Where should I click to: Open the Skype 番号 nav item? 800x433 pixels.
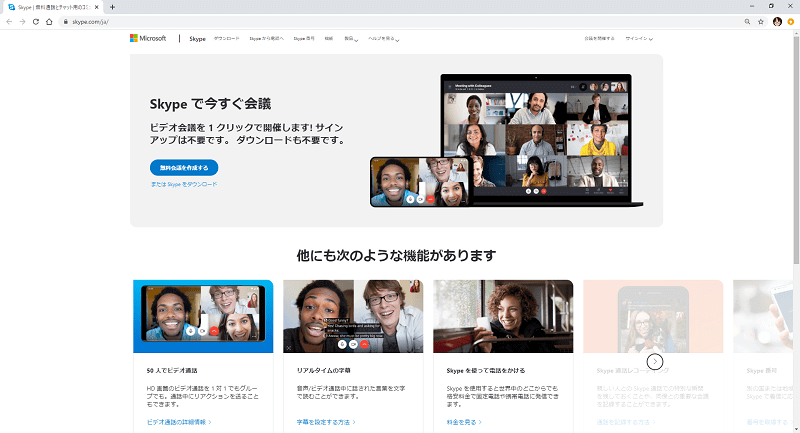coord(304,39)
